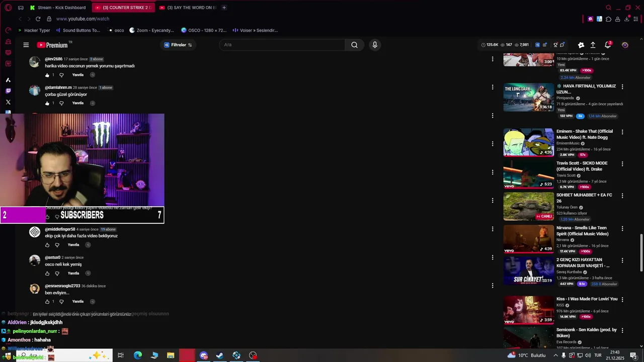Reply to @damlahnm.m via Yanıtla
This screenshot has width=644, height=362.
[78, 103]
